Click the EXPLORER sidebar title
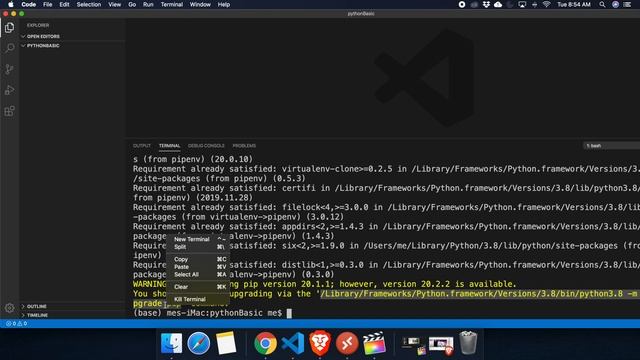Image resolution: width=640 pixels, height=360 pixels. pos(38,25)
